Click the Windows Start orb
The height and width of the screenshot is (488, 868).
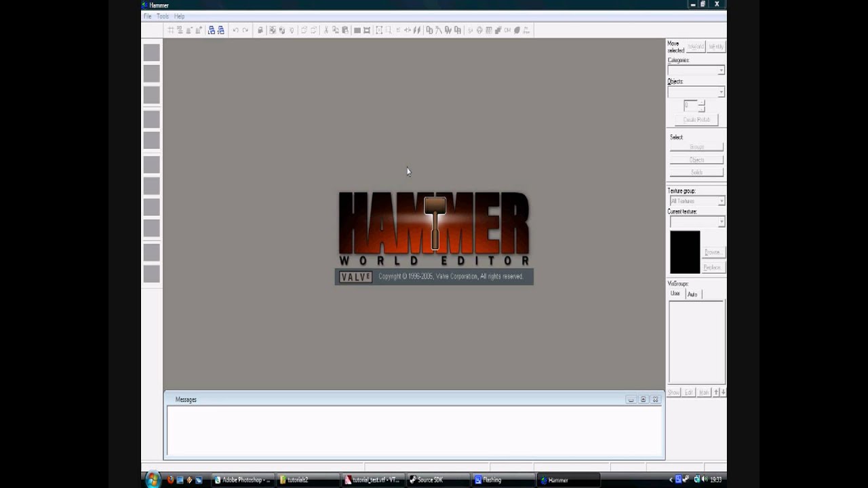[152, 479]
